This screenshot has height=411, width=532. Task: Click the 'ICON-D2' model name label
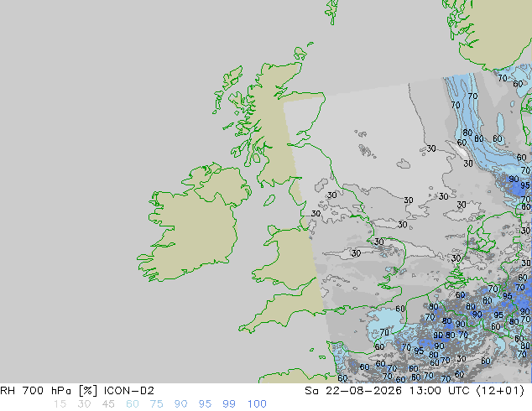click(x=129, y=391)
